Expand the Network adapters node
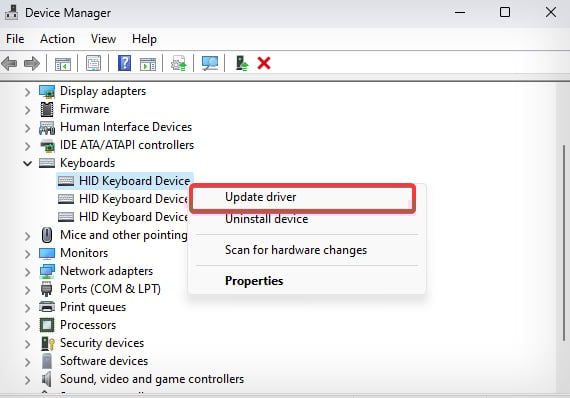 (x=27, y=272)
